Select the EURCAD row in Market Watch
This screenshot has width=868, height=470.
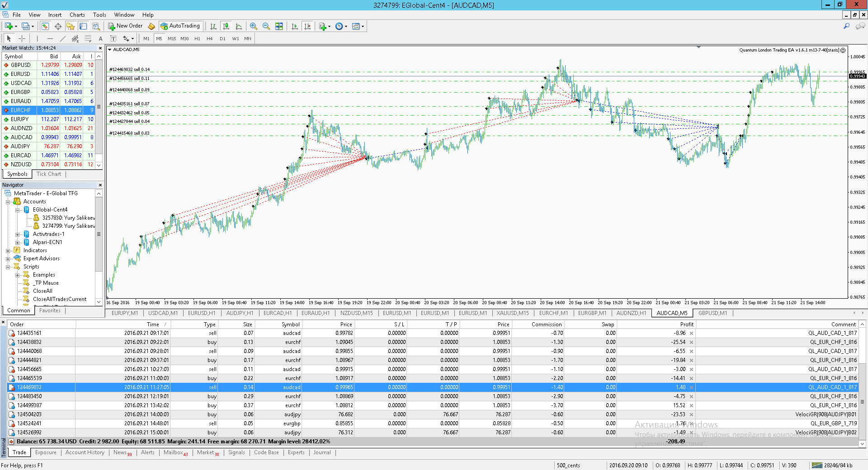(49, 155)
